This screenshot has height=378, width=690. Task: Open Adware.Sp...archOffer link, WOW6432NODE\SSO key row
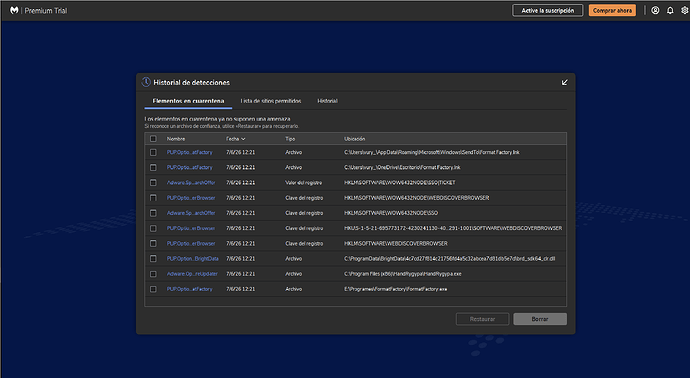191,213
